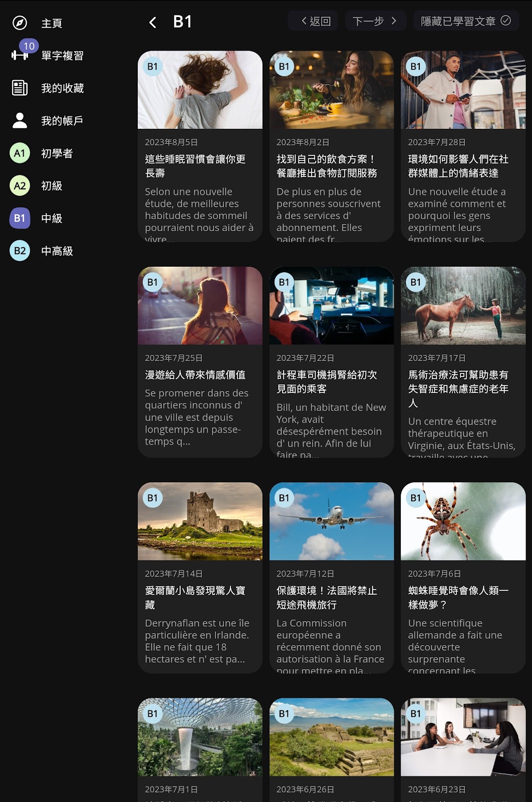The width and height of the screenshot is (532, 802).
Task: Click the excerpt starting "Derrynaflan est une île"
Action: 197,641
